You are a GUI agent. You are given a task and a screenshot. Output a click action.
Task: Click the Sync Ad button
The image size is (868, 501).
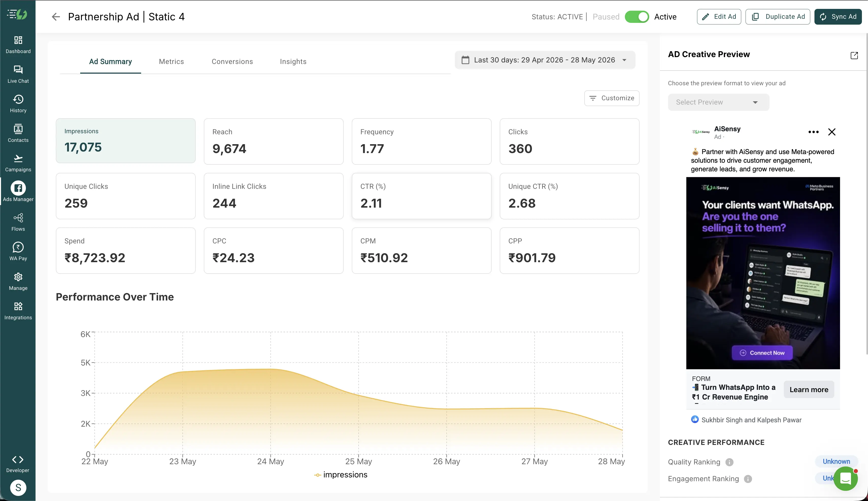(838, 16)
